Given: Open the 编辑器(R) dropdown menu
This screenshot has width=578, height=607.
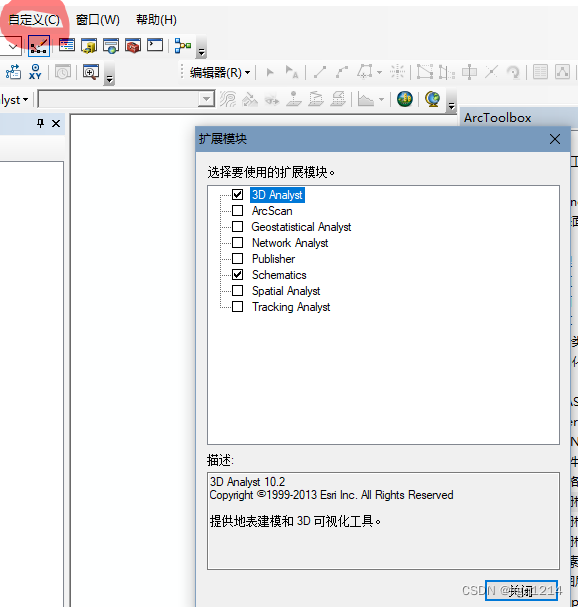Looking at the screenshot, I should click(x=220, y=72).
